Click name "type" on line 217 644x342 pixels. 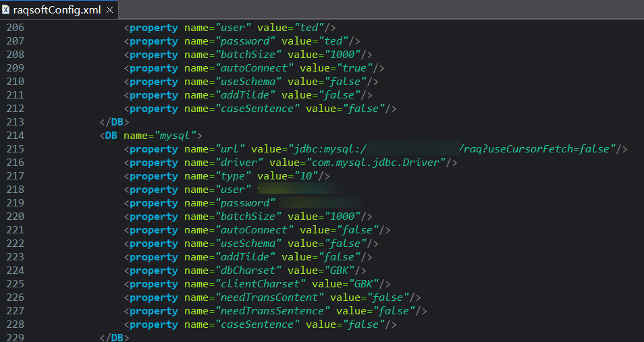(x=233, y=176)
